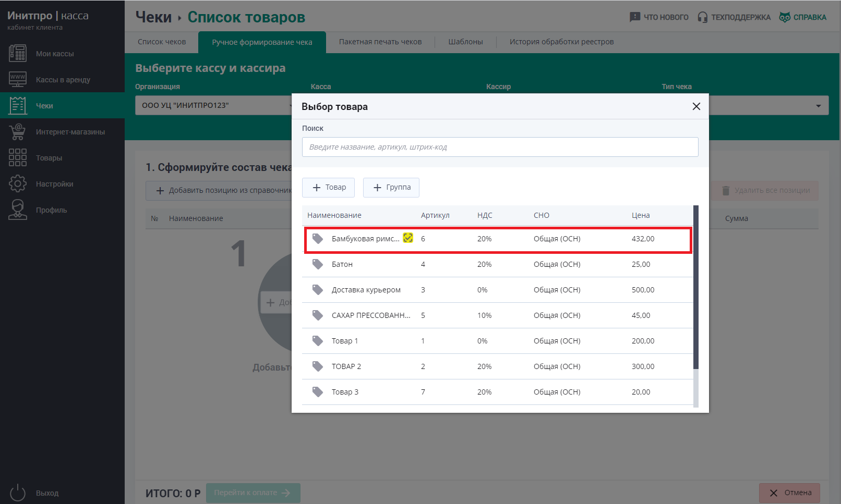Click the 10% НДС value for САХАР
This screenshot has height=504, width=841.
tap(484, 315)
